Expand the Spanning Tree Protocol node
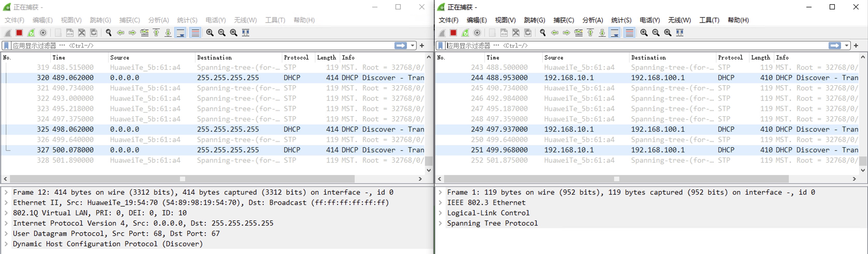 coord(440,223)
